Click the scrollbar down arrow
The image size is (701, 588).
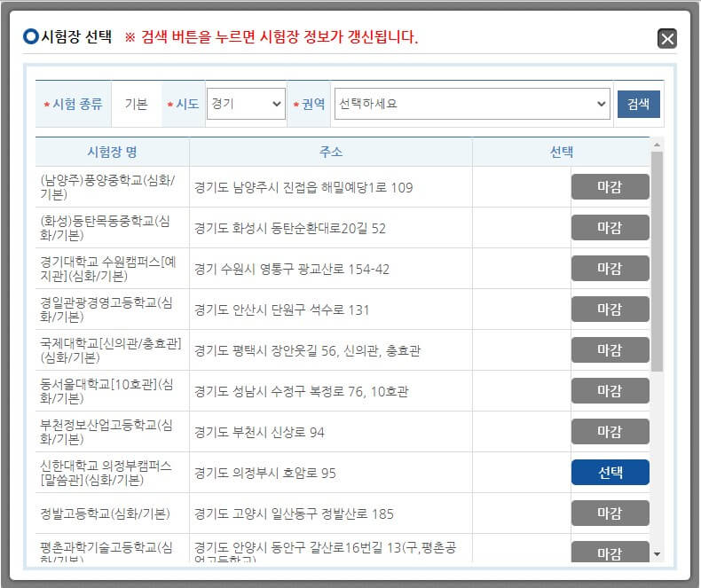point(657,554)
